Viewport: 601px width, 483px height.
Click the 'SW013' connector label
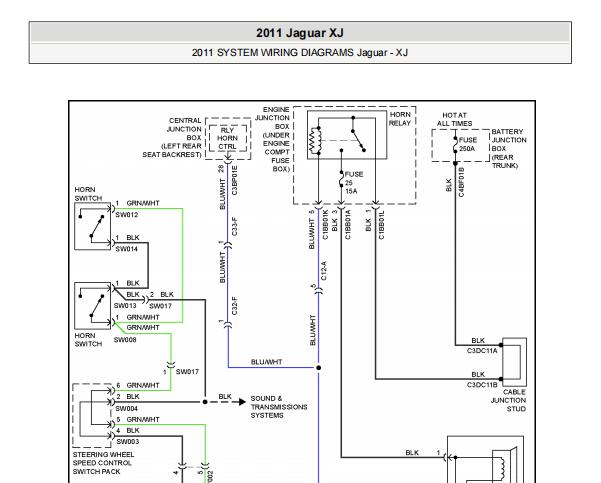coord(125,306)
